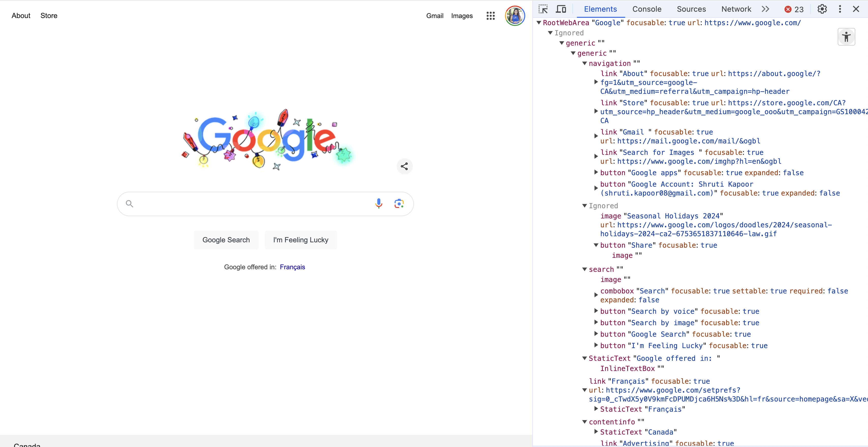This screenshot has height=447, width=868.
Task: Click the doodle Share icon
Action: point(404,166)
